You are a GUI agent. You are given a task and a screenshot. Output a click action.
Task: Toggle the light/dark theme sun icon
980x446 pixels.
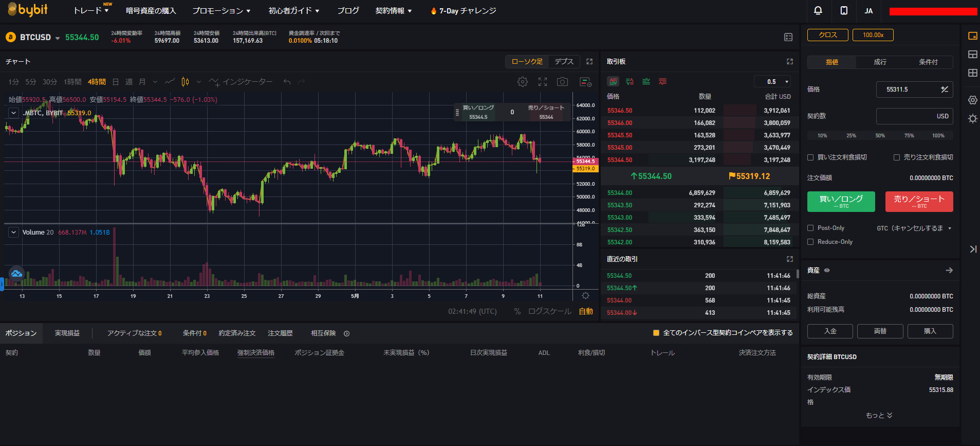[972, 119]
